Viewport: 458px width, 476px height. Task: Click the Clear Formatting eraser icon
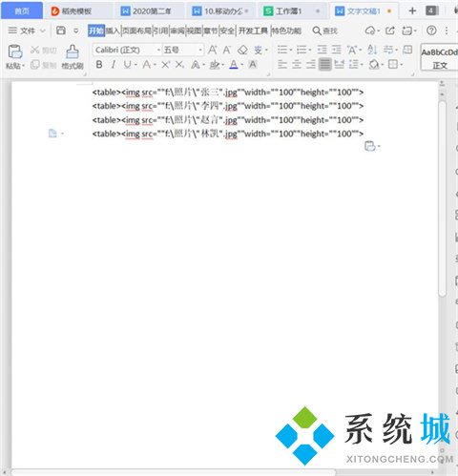click(242, 50)
